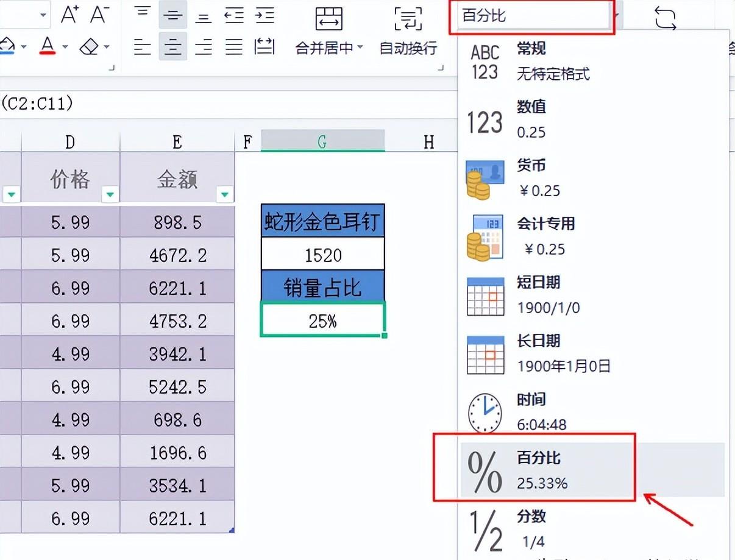Screen dimensions: 735x560
Task: Align text to the left
Action: (142, 46)
